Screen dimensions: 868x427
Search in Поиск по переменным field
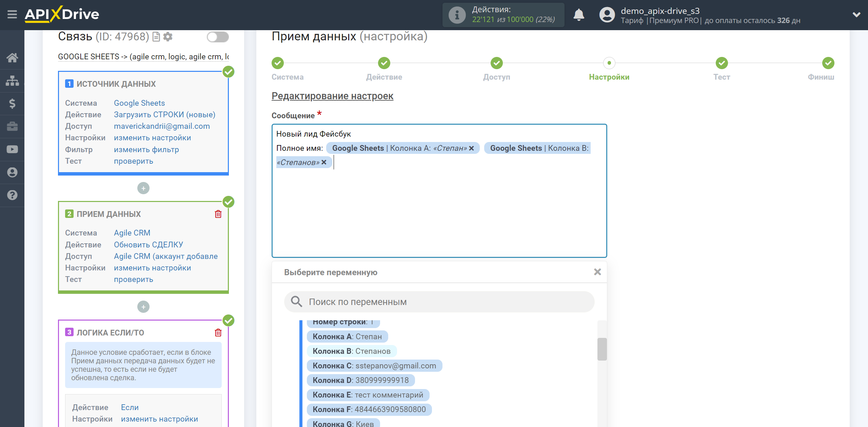tap(439, 302)
